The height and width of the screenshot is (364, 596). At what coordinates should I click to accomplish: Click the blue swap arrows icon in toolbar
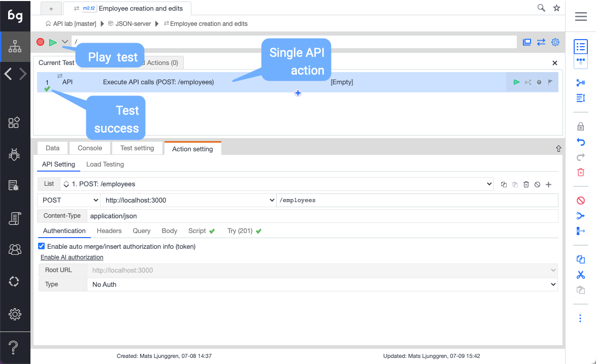(541, 42)
